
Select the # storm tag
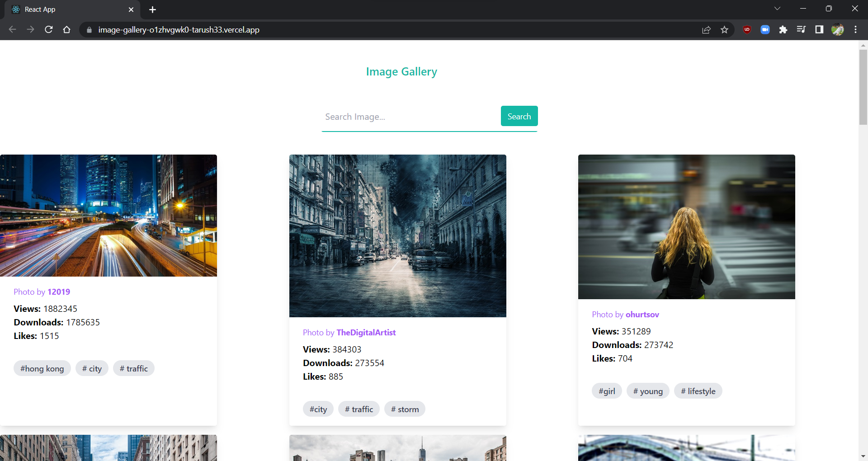(405, 409)
